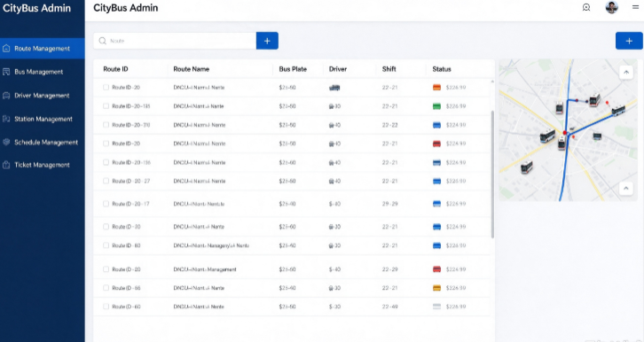Click the blue status icon in shift 22-22 row
The width and height of the screenshot is (644, 342).
pyautogui.click(x=437, y=125)
